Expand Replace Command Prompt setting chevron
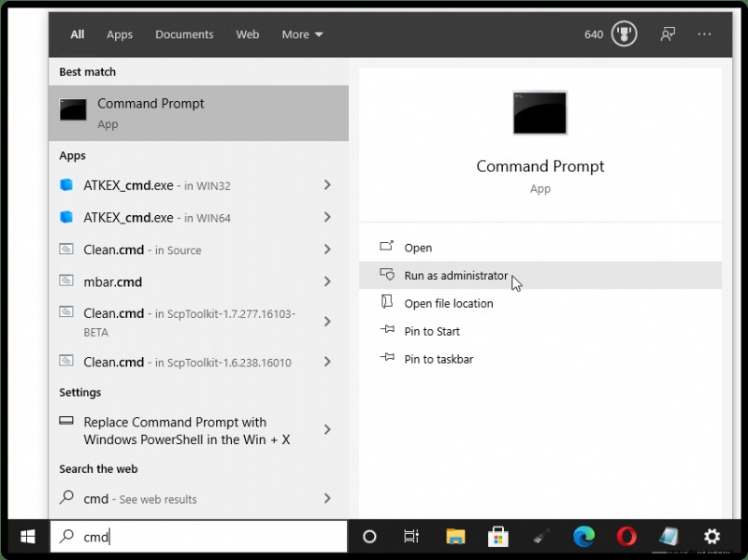 (327, 430)
